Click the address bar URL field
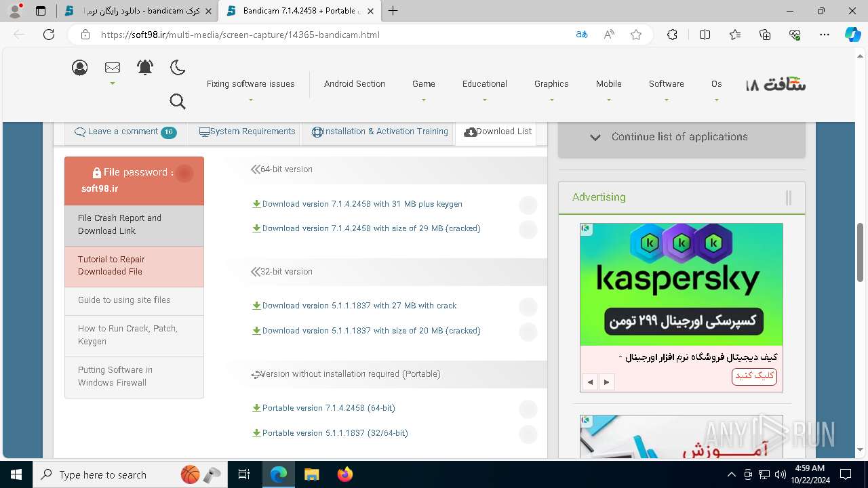The width and height of the screenshot is (868, 488). click(x=332, y=35)
